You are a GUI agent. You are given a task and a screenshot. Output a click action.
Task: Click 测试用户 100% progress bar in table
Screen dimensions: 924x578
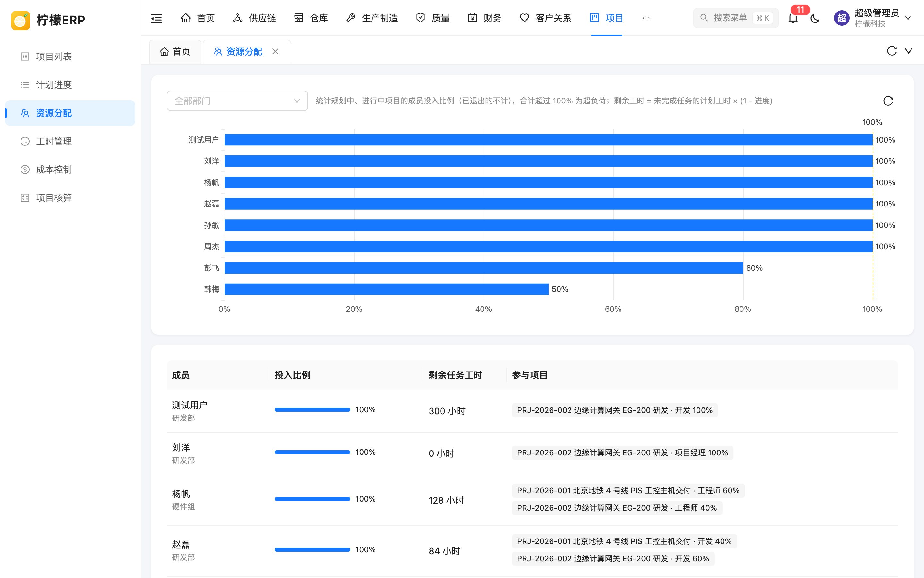pyautogui.click(x=312, y=410)
